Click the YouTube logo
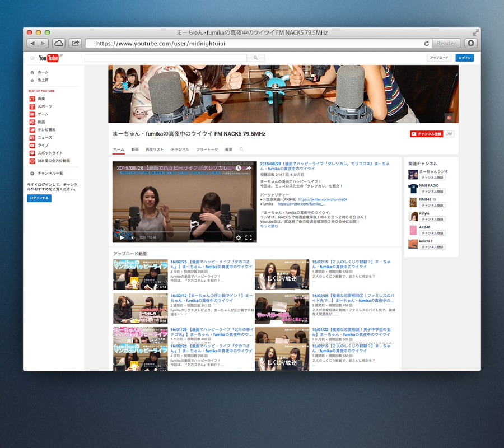The height and width of the screenshot is (448, 504). click(49, 58)
